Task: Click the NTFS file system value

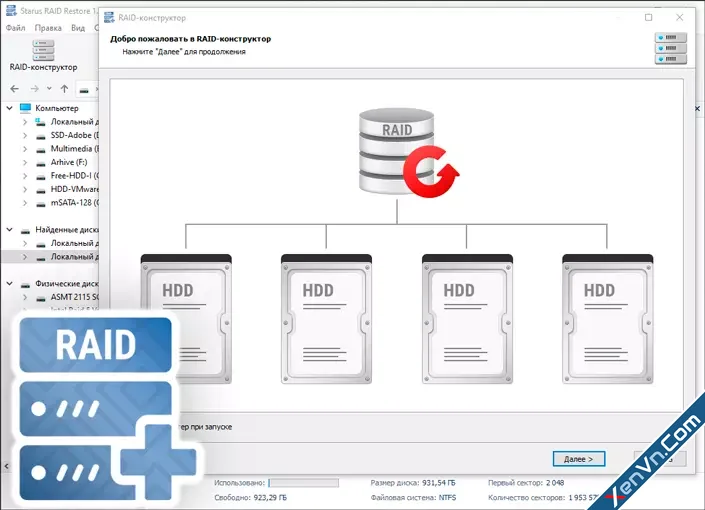Action: pyautogui.click(x=447, y=497)
